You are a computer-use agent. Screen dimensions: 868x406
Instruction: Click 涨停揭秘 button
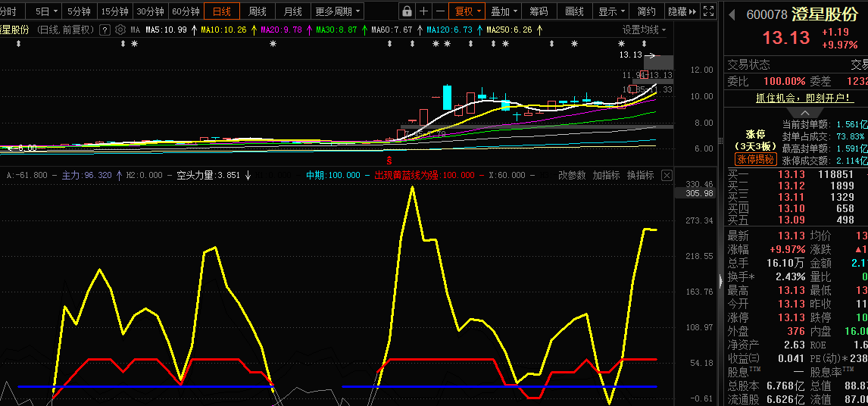coord(757,159)
